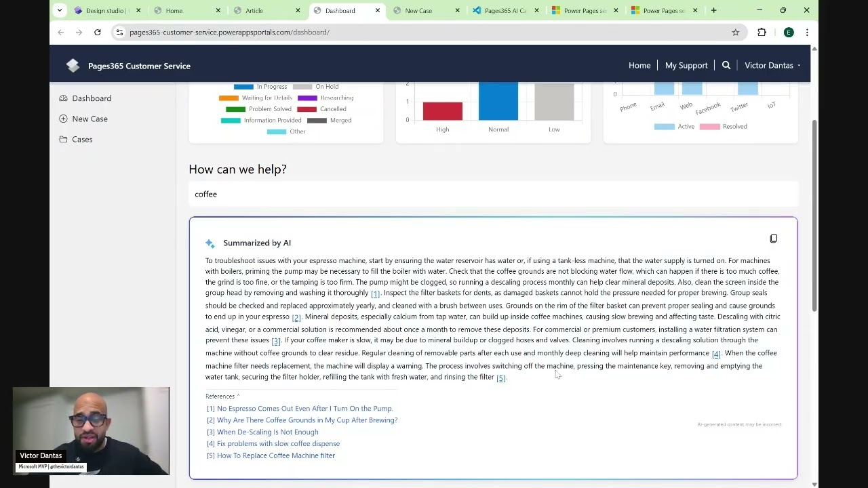Open the Chrome three-dot menu

click(807, 33)
